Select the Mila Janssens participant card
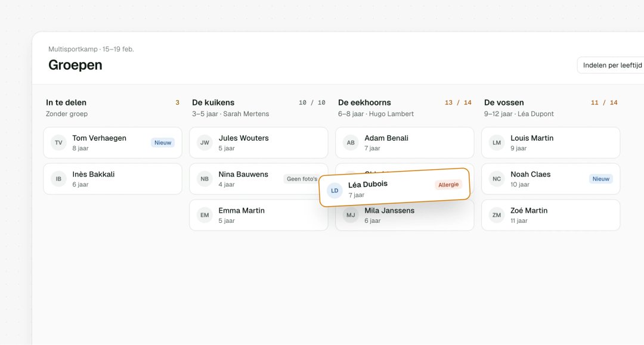The height and width of the screenshot is (345, 644). (x=404, y=217)
